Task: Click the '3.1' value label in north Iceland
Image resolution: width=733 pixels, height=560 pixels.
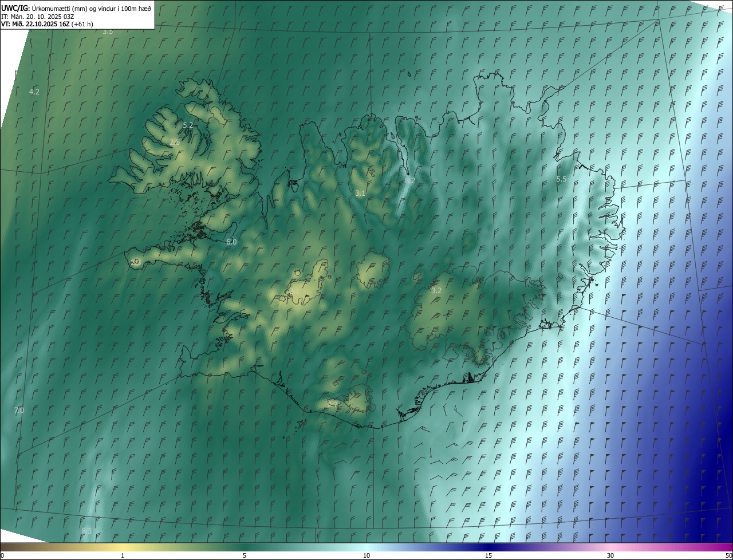Action: click(x=360, y=194)
